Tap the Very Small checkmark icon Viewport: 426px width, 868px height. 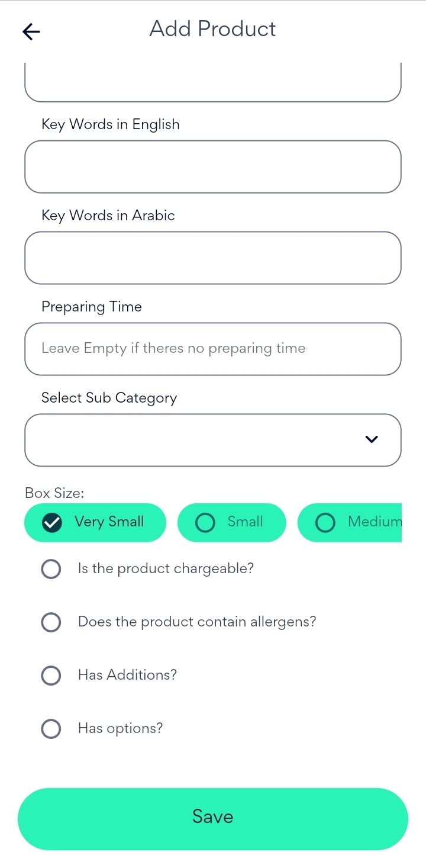(x=53, y=522)
